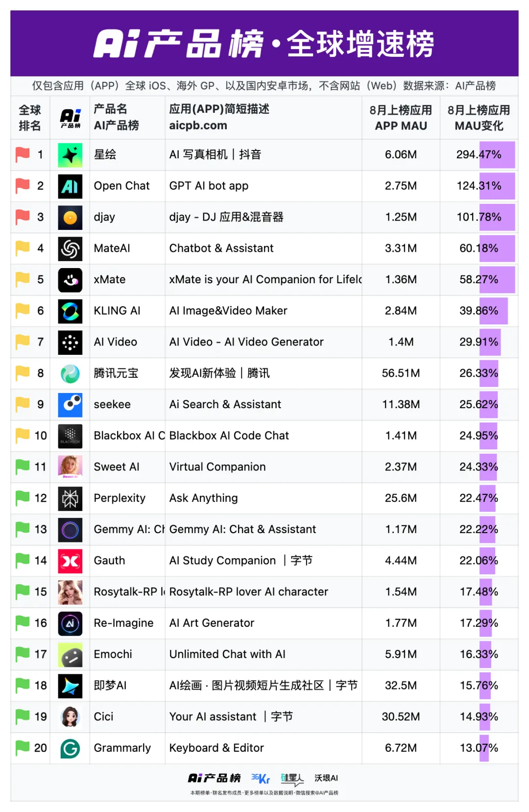
Task: Click the Grammarly green G icon
Action: [x=70, y=748]
